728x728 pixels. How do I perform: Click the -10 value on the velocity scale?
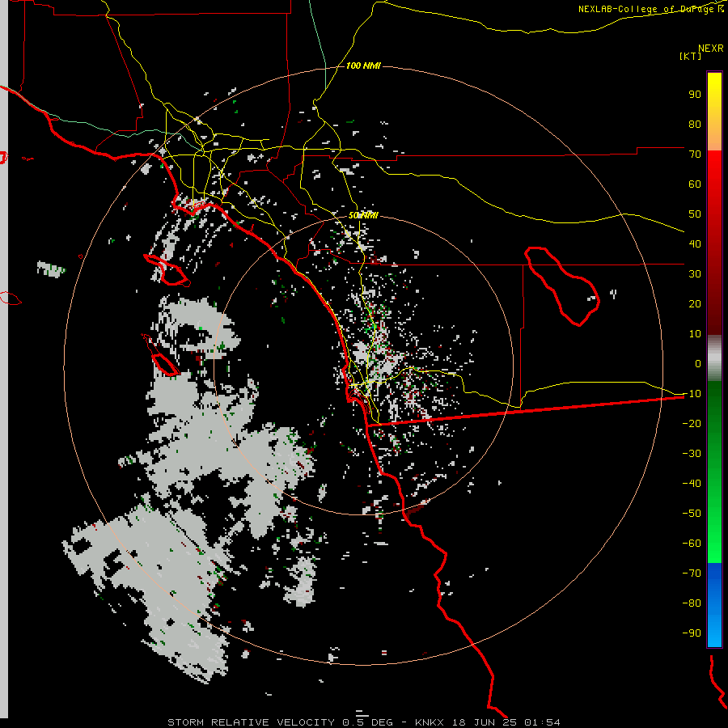(x=692, y=394)
